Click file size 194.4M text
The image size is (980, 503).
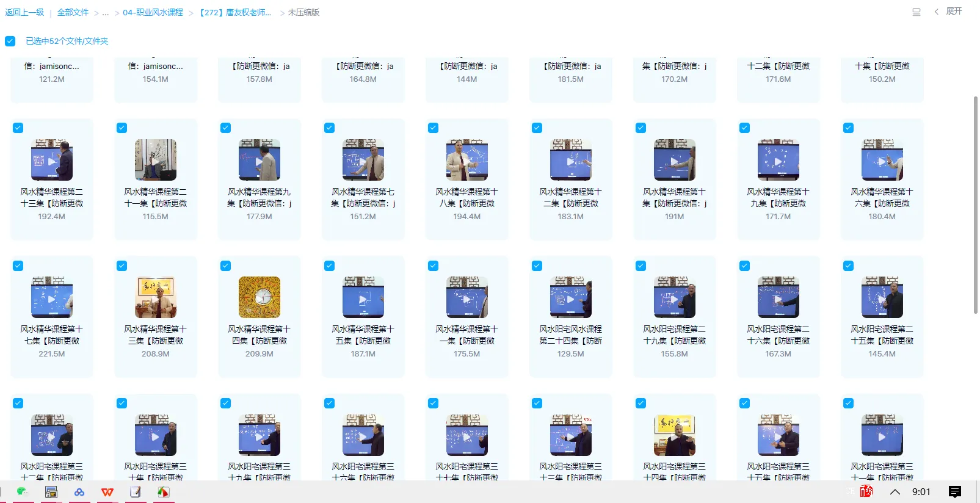coord(467,217)
